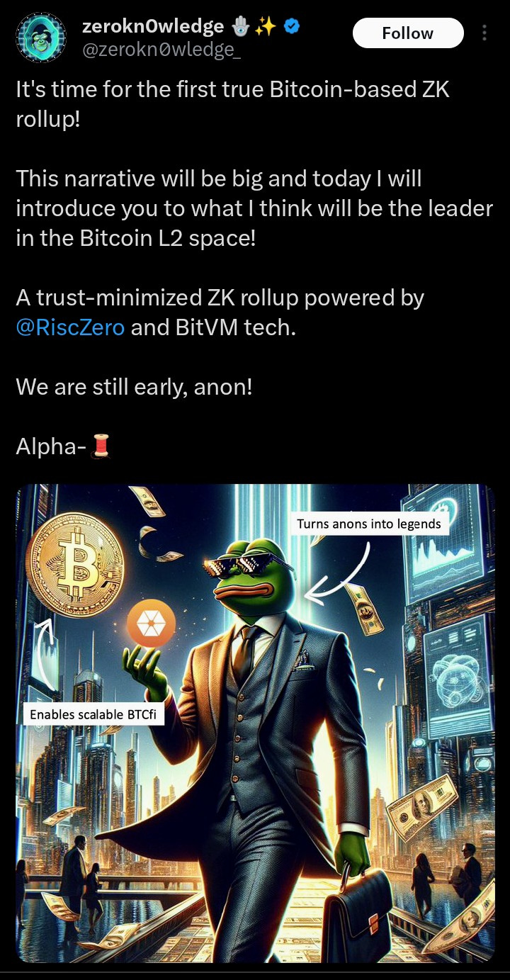Click the 'Bitcoin-based ZK rollup' opening sentence
Screen dimensions: 510x980
(x=232, y=104)
